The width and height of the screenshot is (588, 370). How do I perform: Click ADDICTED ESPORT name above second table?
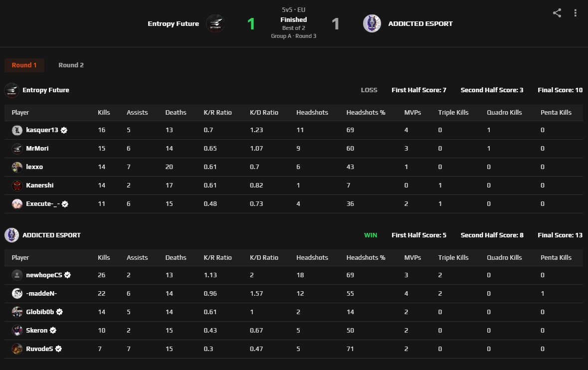tap(51, 235)
